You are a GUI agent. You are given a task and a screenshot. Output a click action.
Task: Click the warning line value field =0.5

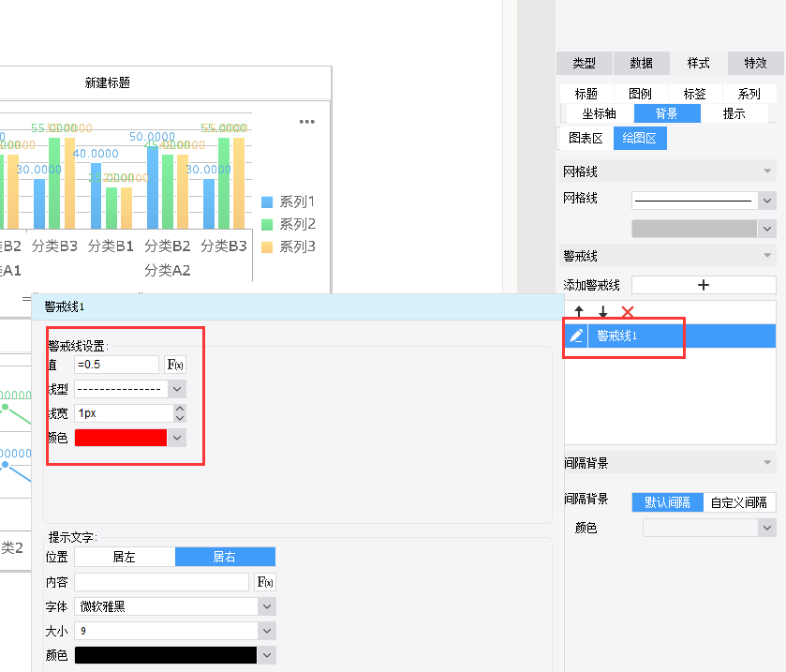click(117, 365)
